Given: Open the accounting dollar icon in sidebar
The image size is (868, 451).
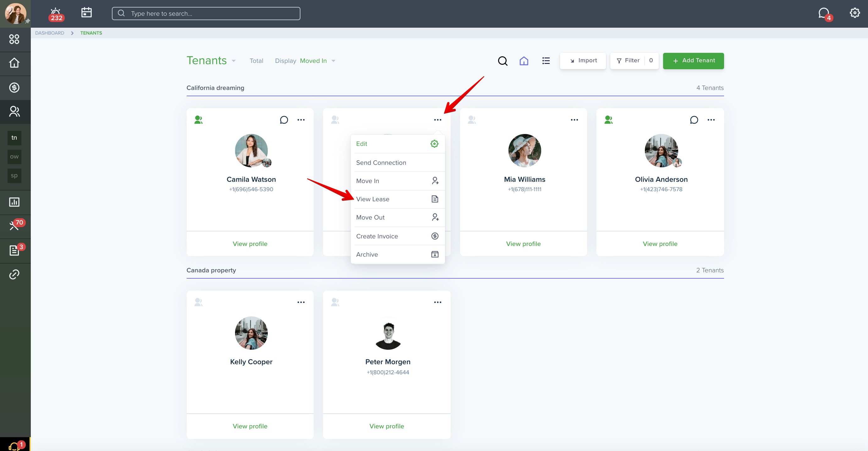Looking at the screenshot, I should point(14,88).
